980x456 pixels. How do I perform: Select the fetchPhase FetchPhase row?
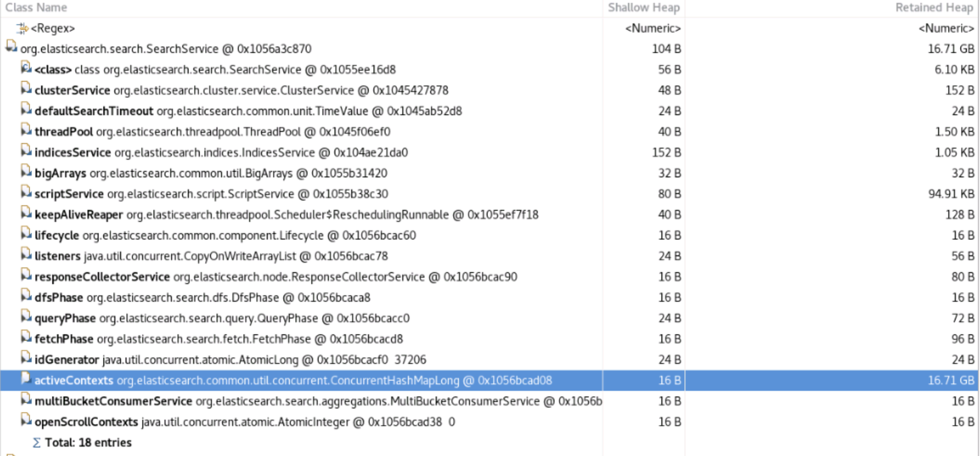[x=490, y=339]
